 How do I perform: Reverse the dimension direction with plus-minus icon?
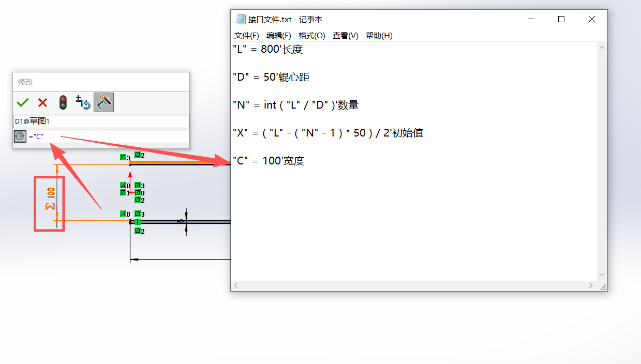83,102
